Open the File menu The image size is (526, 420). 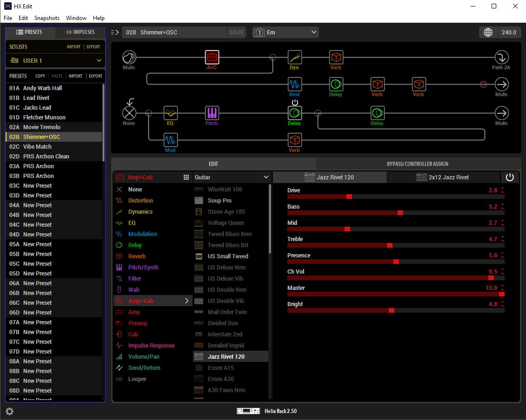tap(8, 18)
